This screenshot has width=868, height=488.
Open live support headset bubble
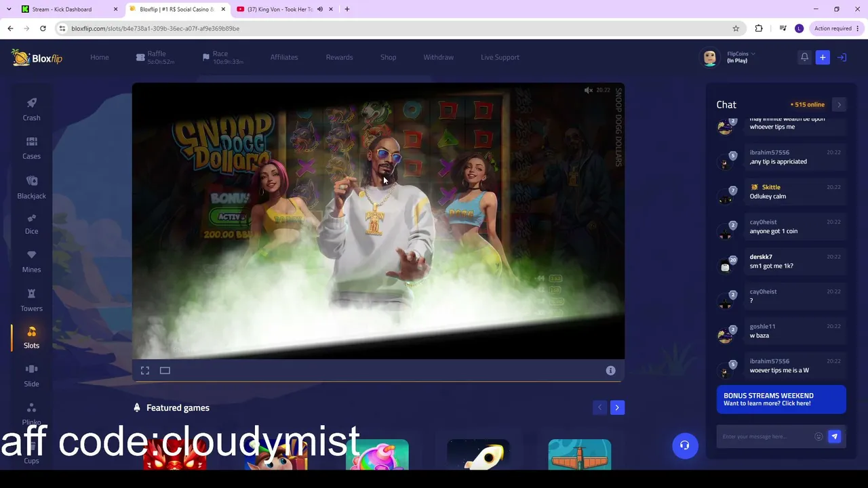pyautogui.click(x=685, y=445)
